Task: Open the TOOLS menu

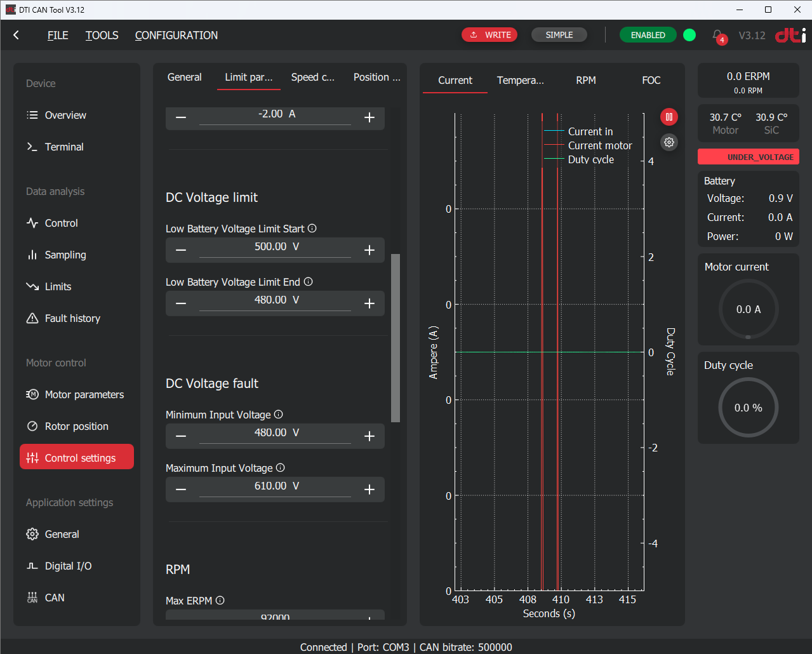Action: click(x=102, y=36)
